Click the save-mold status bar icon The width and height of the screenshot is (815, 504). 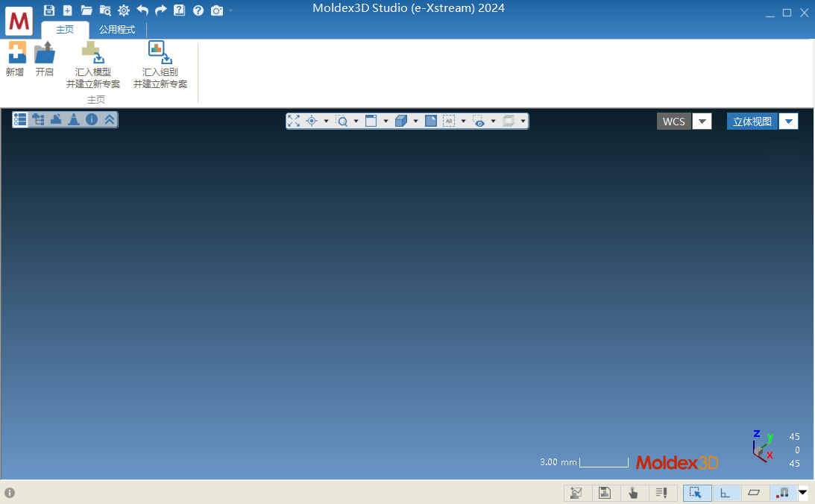(605, 493)
